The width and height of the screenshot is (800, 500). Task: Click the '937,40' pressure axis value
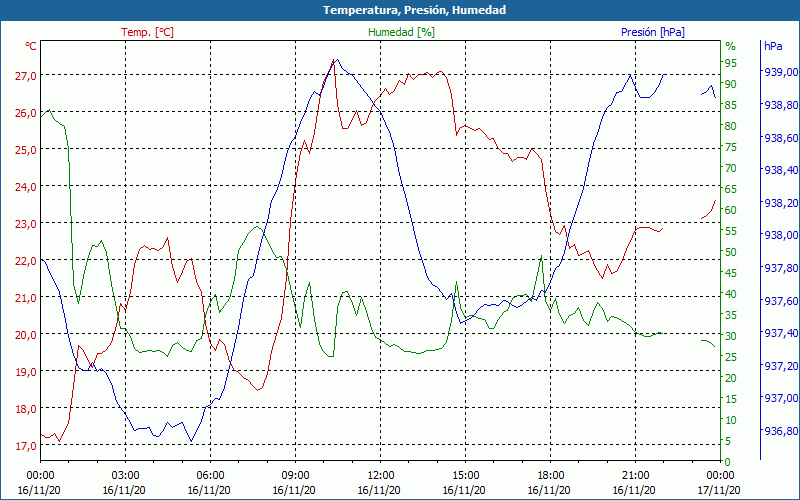pos(780,333)
